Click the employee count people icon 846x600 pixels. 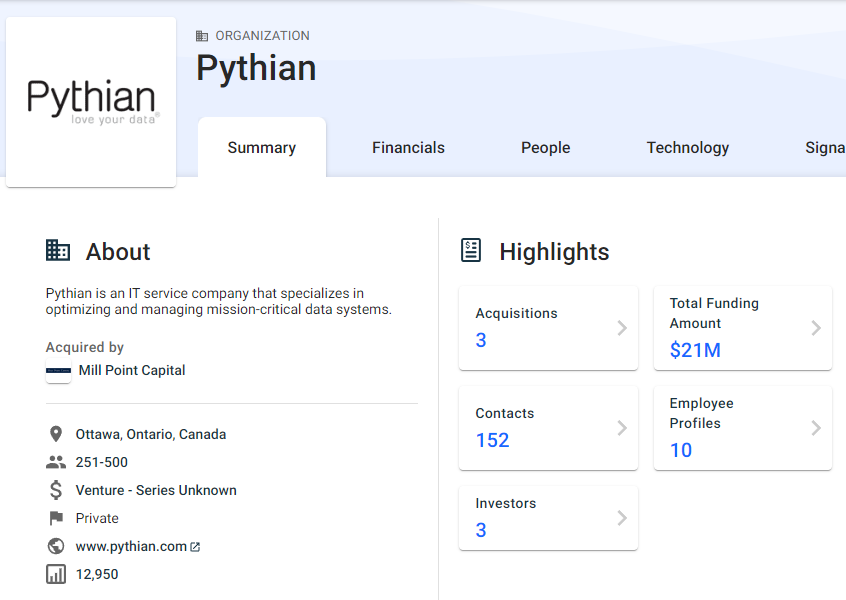(x=56, y=462)
